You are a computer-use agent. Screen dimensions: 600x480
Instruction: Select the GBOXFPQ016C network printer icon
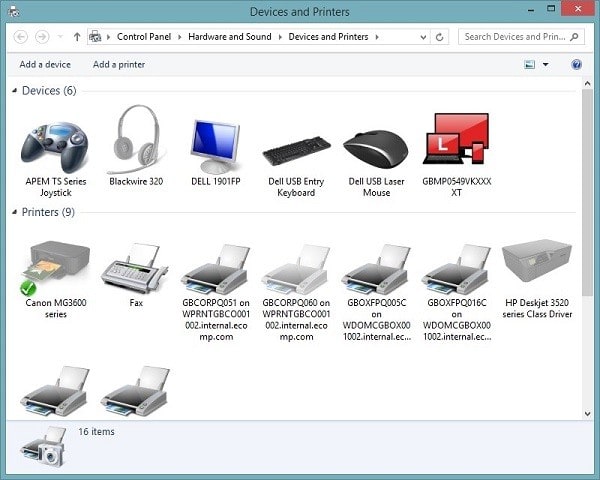pos(456,269)
